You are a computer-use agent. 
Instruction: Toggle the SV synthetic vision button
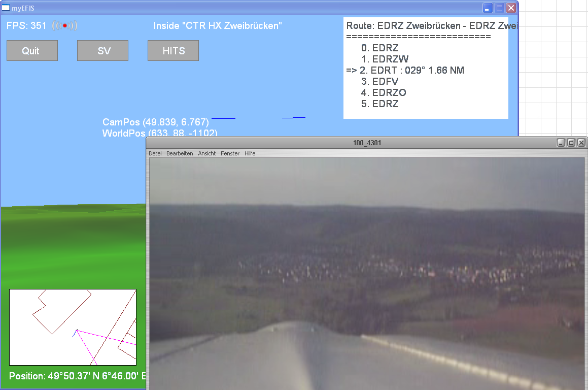pyautogui.click(x=102, y=51)
